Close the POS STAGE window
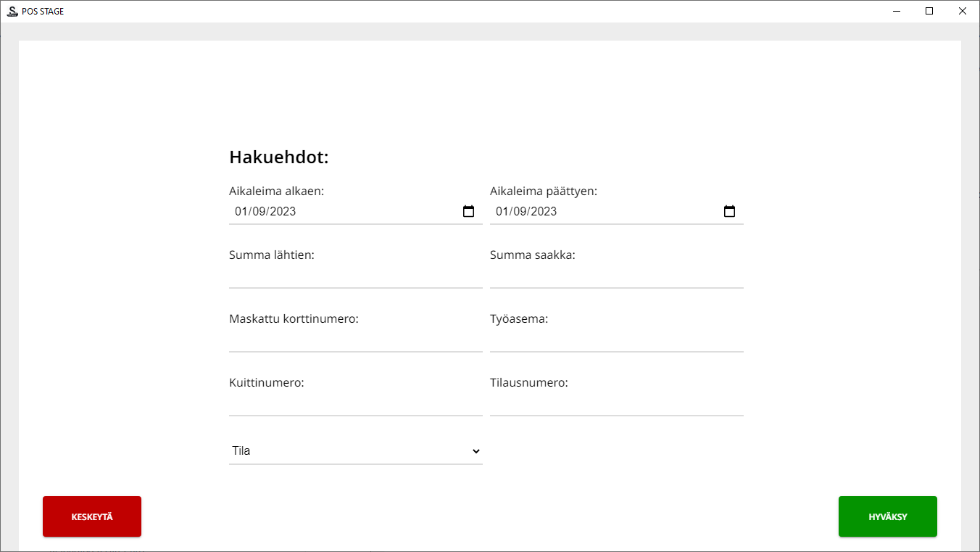This screenshot has height=552, width=980. click(962, 11)
